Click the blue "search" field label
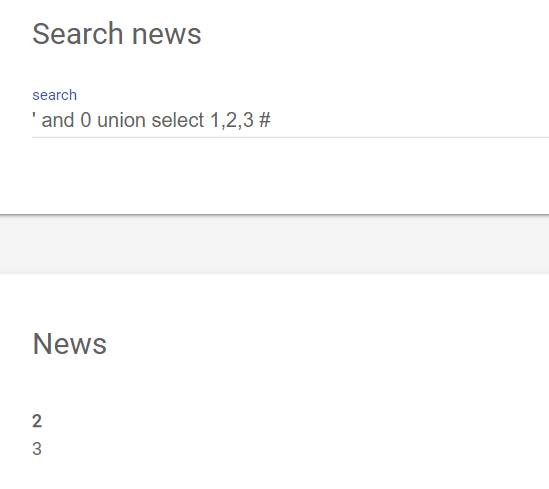549x489 pixels. (55, 95)
